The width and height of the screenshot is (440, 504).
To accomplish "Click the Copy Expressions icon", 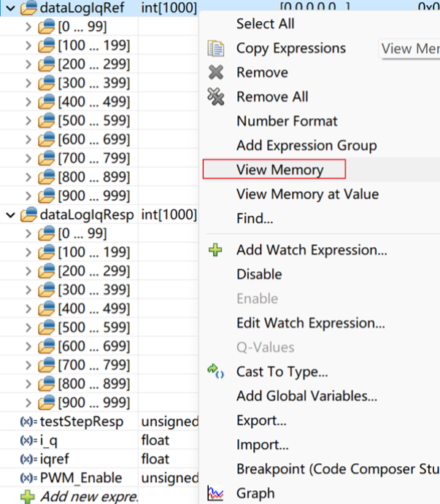I will click(x=216, y=49).
